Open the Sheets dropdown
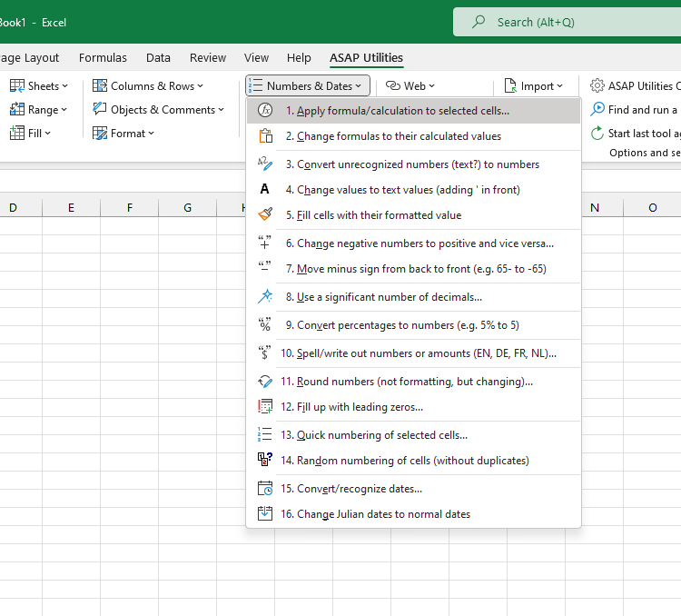 pyautogui.click(x=39, y=85)
